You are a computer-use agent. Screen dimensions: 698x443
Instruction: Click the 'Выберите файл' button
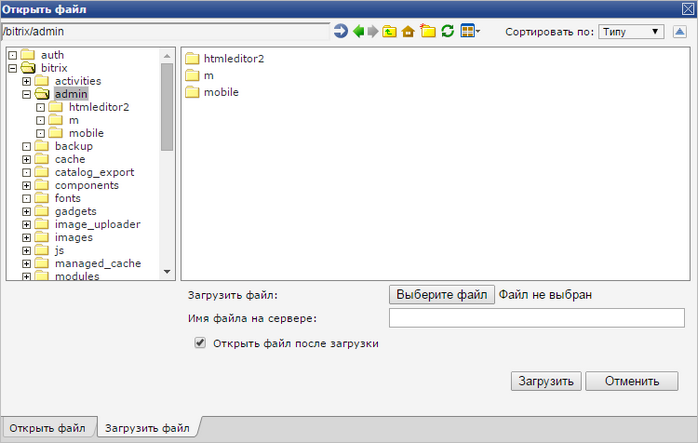point(442,295)
